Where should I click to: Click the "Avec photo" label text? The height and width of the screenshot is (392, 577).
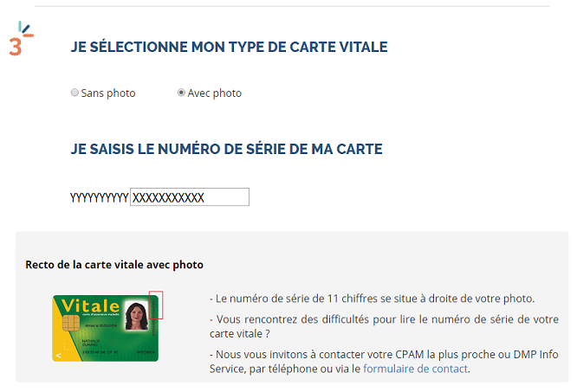(x=215, y=93)
